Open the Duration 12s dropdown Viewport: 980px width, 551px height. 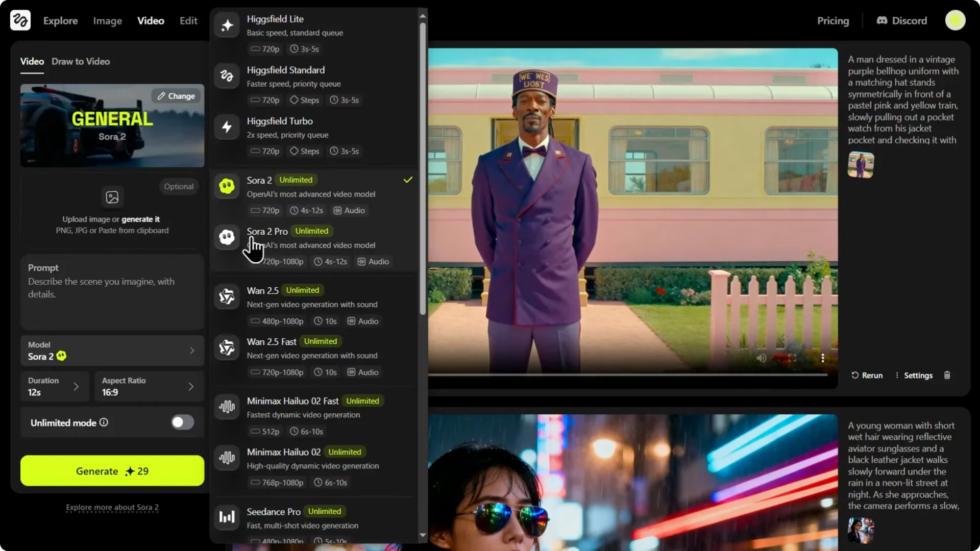pos(54,387)
